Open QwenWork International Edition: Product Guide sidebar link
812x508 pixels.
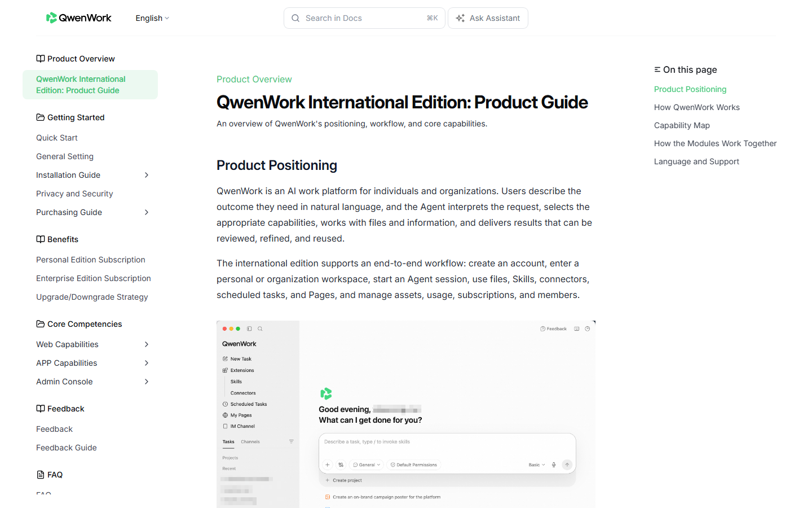[x=90, y=85]
